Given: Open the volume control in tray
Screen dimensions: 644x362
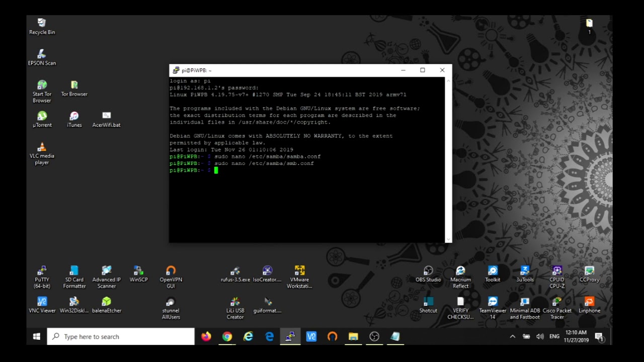Looking at the screenshot, I should [540, 336].
